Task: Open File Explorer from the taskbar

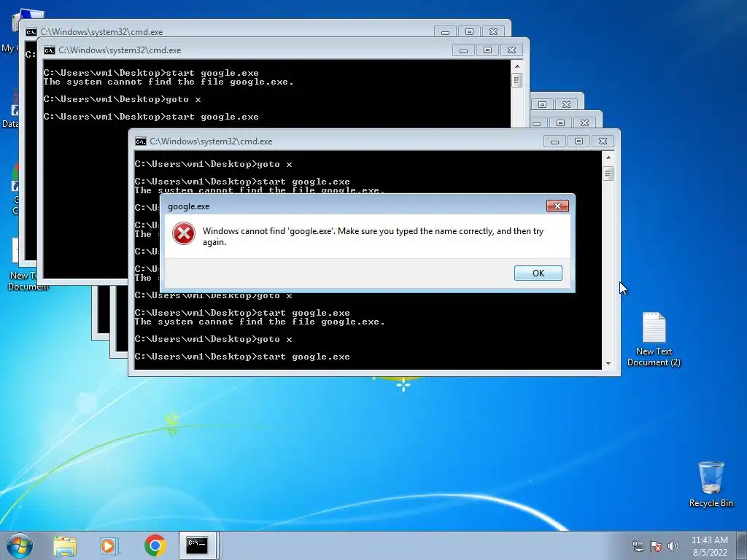Action: click(x=65, y=545)
